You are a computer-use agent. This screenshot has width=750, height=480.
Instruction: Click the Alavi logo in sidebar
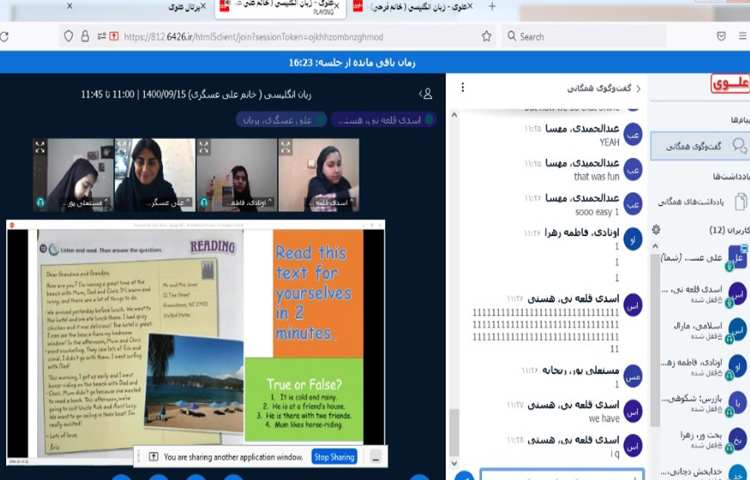coord(729,84)
